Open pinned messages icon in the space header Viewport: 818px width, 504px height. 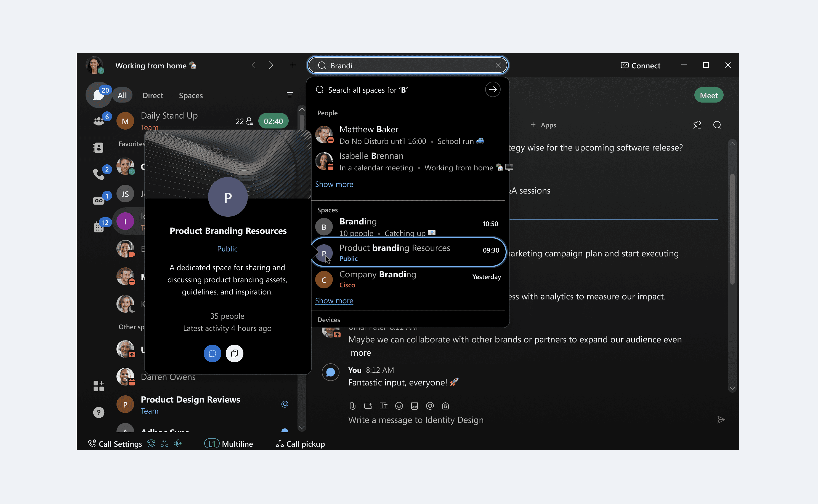(x=697, y=125)
